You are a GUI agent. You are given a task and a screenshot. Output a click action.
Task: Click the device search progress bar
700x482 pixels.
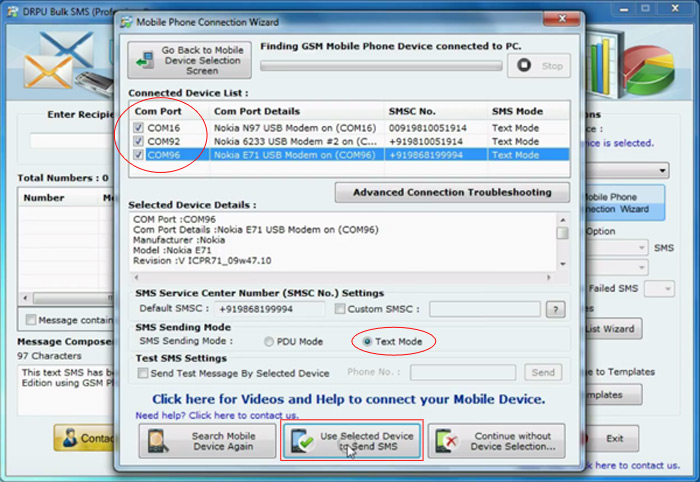pyautogui.click(x=381, y=66)
